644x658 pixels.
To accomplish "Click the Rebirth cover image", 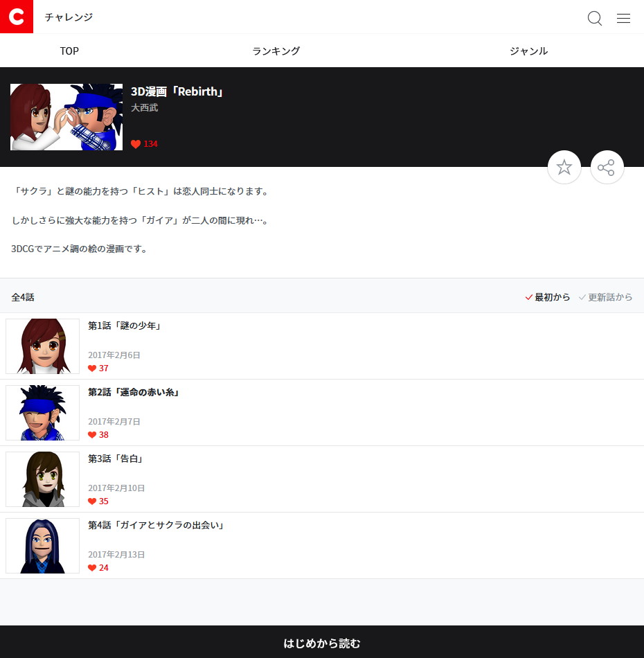I will 66,117.
